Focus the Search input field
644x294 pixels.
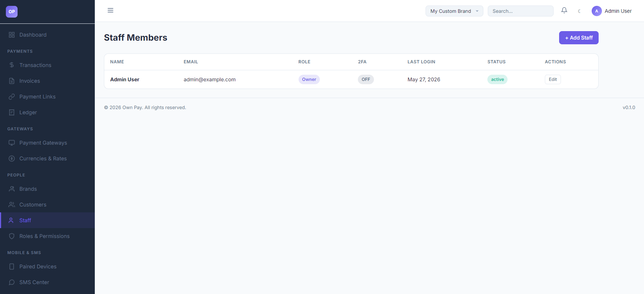520,11
